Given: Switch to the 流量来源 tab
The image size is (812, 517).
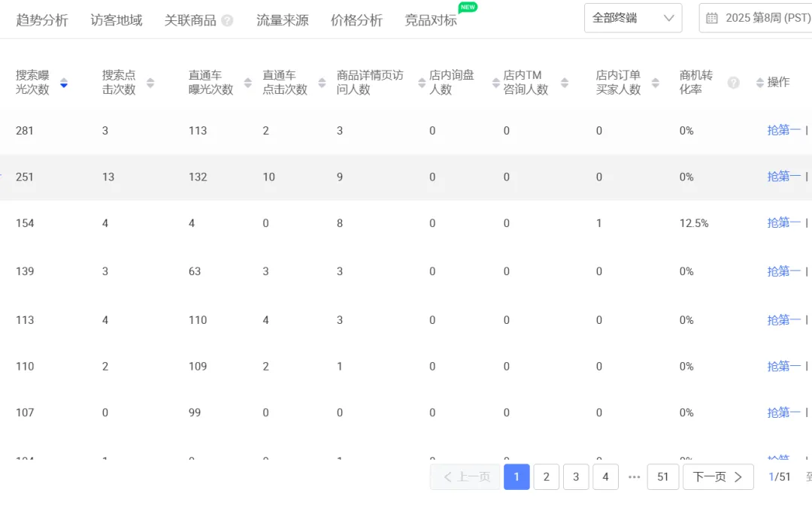Looking at the screenshot, I should point(282,21).
